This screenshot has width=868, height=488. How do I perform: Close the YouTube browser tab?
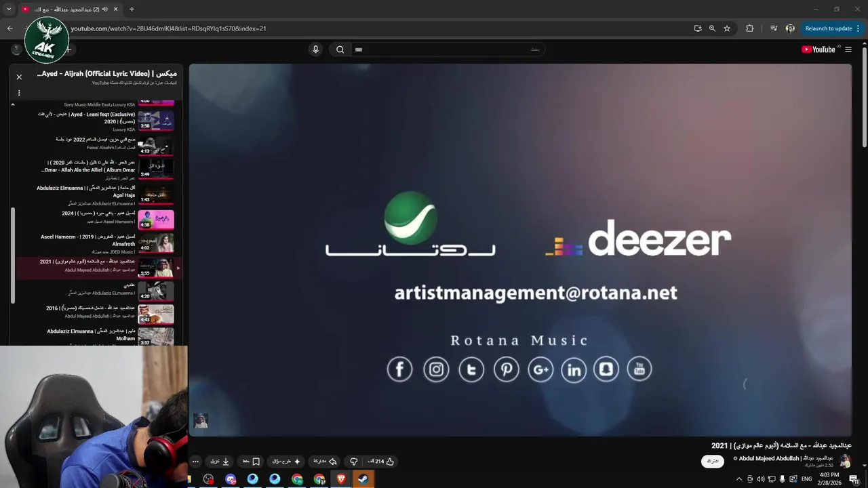click(116, 9)
